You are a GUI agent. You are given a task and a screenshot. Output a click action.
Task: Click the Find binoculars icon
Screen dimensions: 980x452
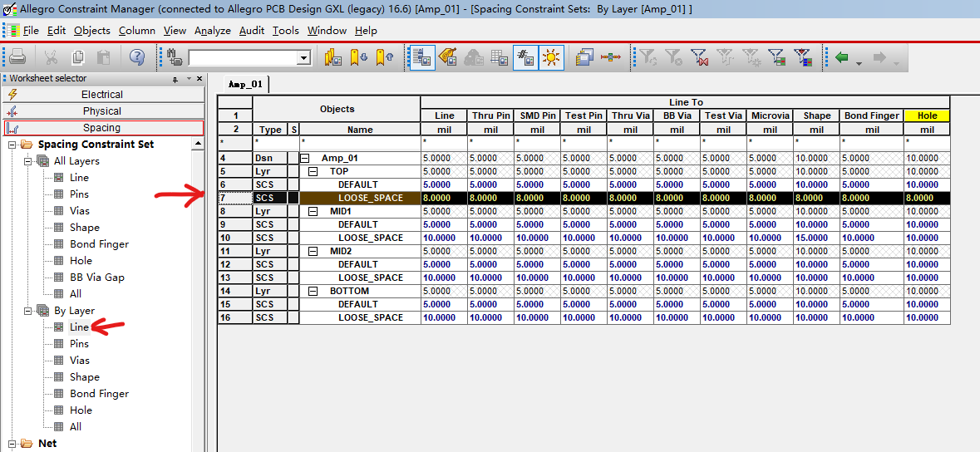(175, 57)
